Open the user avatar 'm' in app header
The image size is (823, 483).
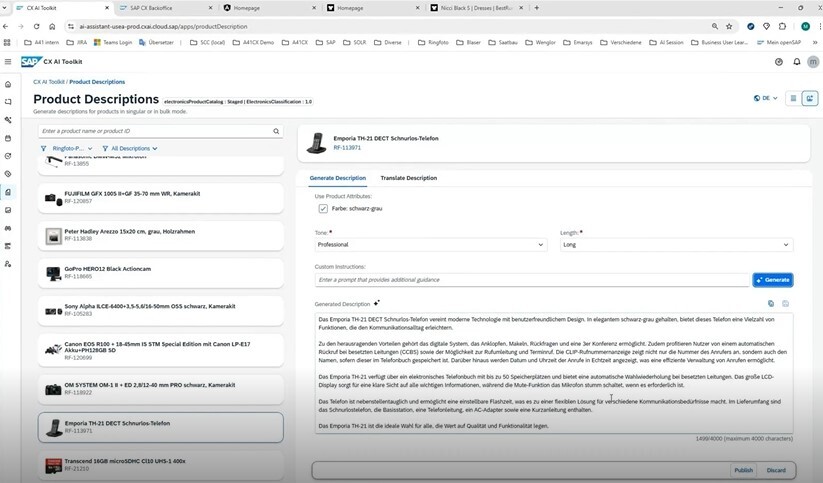click(x=813, y=62)
